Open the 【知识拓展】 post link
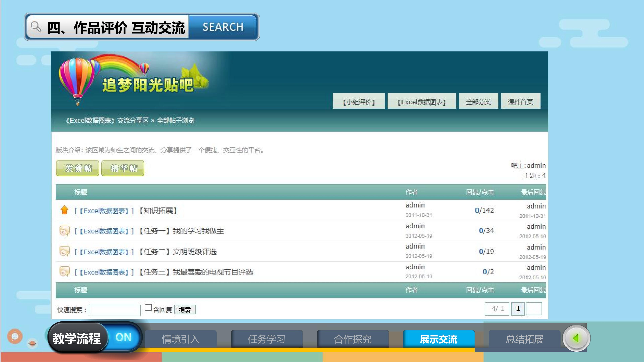 click(158, 211)
